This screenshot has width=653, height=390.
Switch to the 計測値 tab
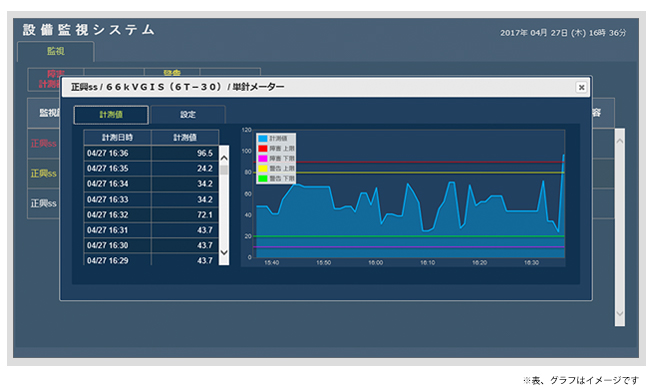(111, 115)
